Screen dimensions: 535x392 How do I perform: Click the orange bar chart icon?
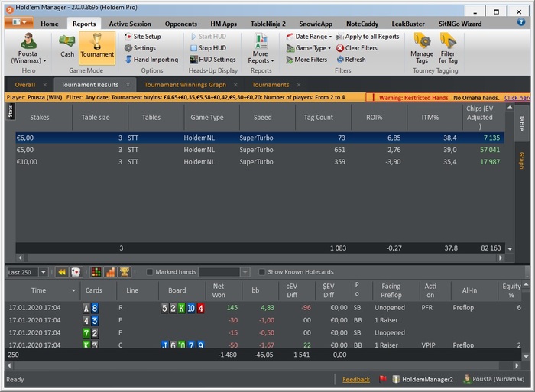111,272
